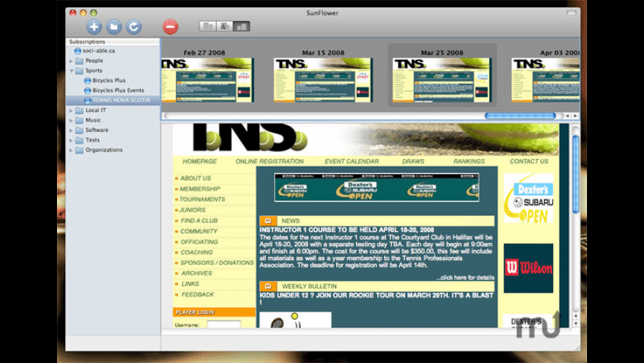This screenshot has width=644, height=363.
Task: Click the 'click here for details' link
Action: coord(466,278)
